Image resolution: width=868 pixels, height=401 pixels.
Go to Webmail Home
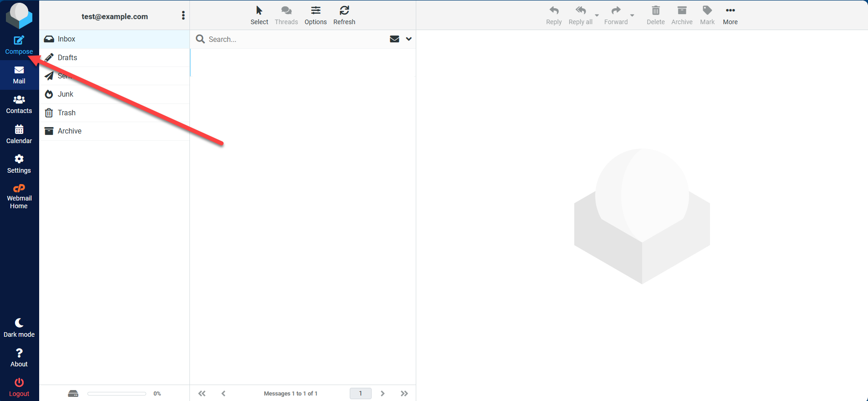[x=19, y=196]
